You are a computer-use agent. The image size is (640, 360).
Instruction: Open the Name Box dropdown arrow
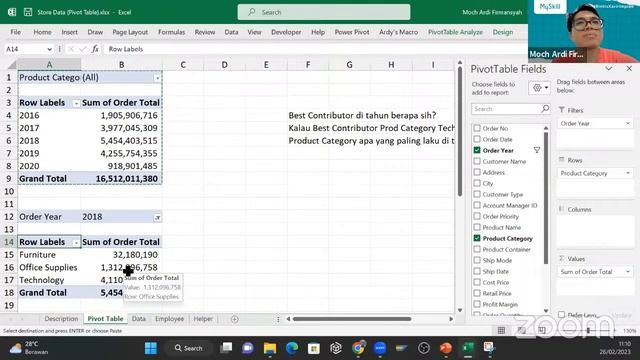coord(49,49)
